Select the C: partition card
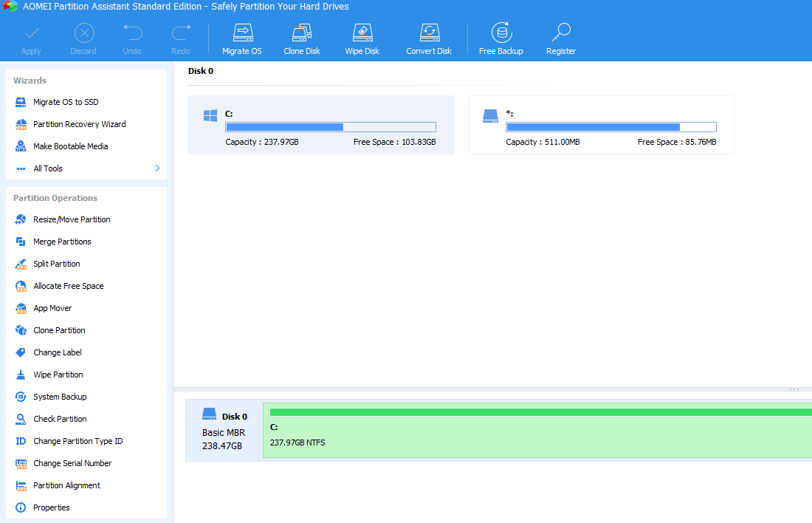The image size is (812, 523). tap(321, 125)
